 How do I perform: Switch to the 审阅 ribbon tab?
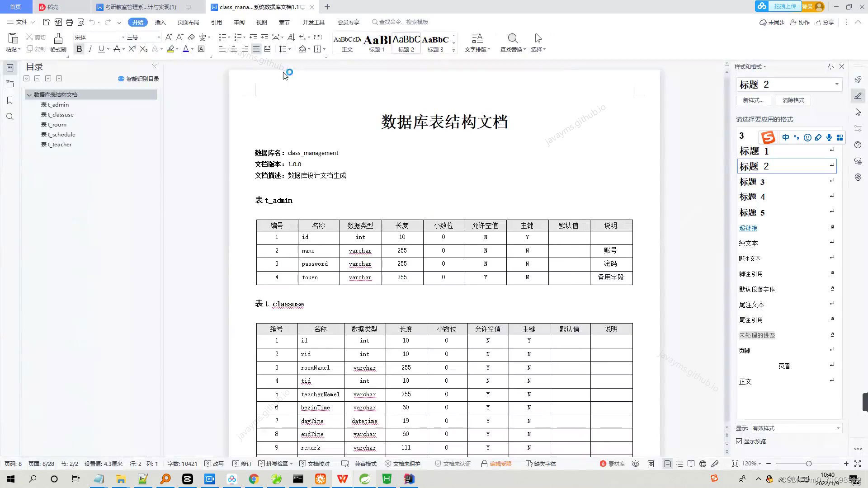pyautogui.click(x=239, y=22)
